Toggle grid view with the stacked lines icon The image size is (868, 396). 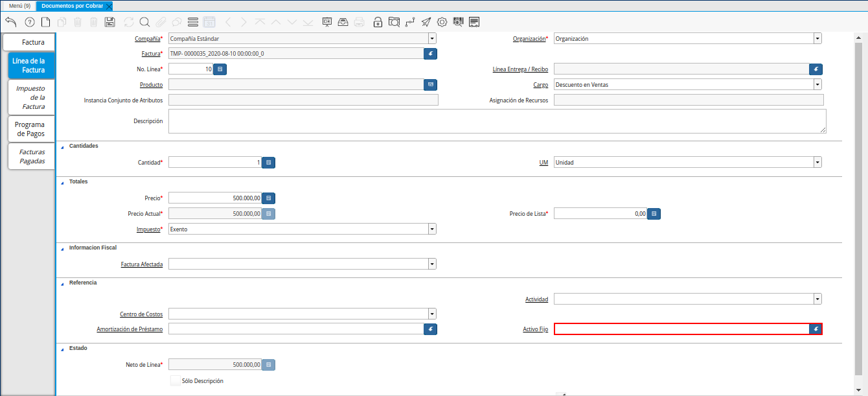(x=192, y=22)
